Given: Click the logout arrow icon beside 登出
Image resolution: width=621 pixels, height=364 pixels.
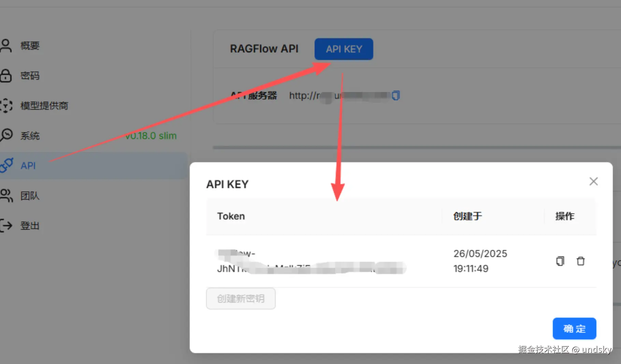Looking at the screenshot, I should tap(6, 225).
